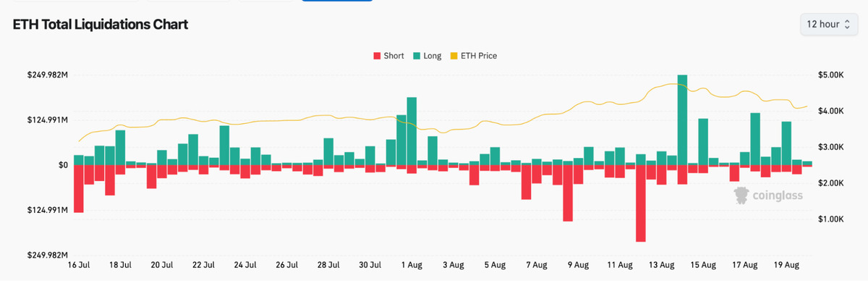The image size is (868, 281).
Task: Click the ETH Total Liquidations Chart title
Action: [101, 25]
